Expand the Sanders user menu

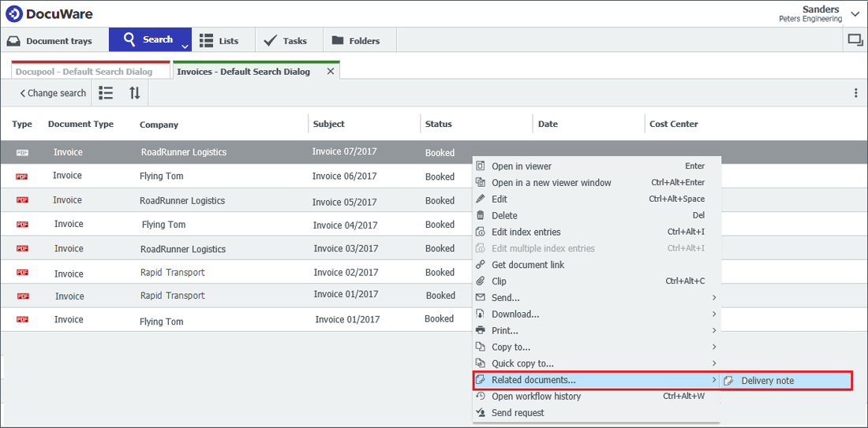(855, 14)
